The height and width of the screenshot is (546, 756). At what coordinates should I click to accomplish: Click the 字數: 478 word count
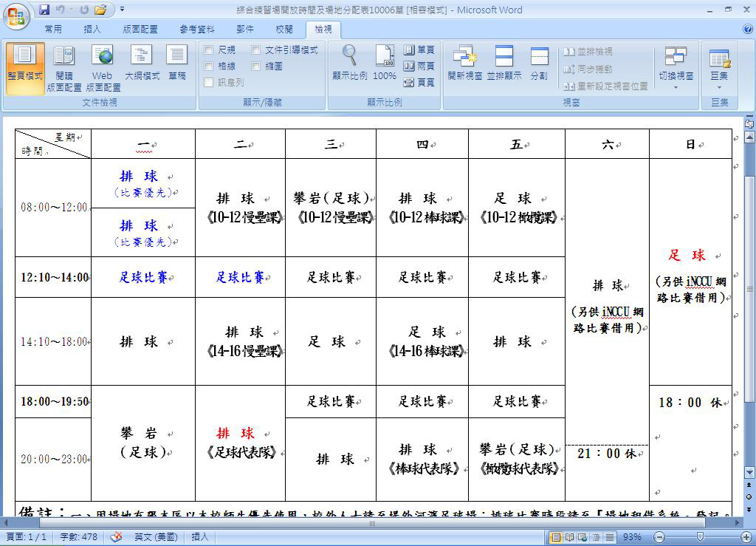tap(78, 537)
